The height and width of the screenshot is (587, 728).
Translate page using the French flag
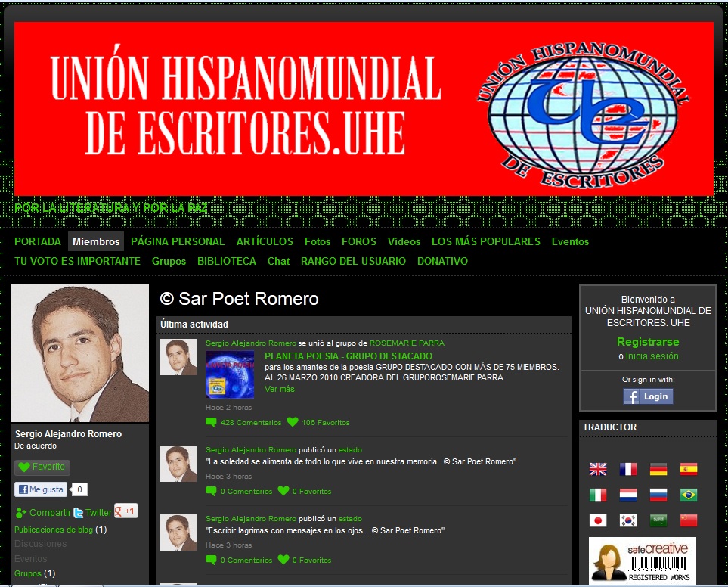coord(628,469)
